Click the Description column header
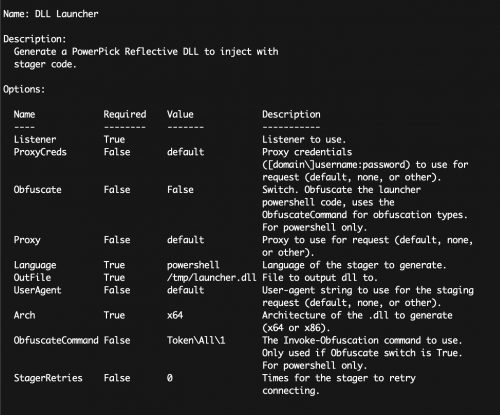The height and width of the screenshot is (415, 500). [x=291, y=115]
